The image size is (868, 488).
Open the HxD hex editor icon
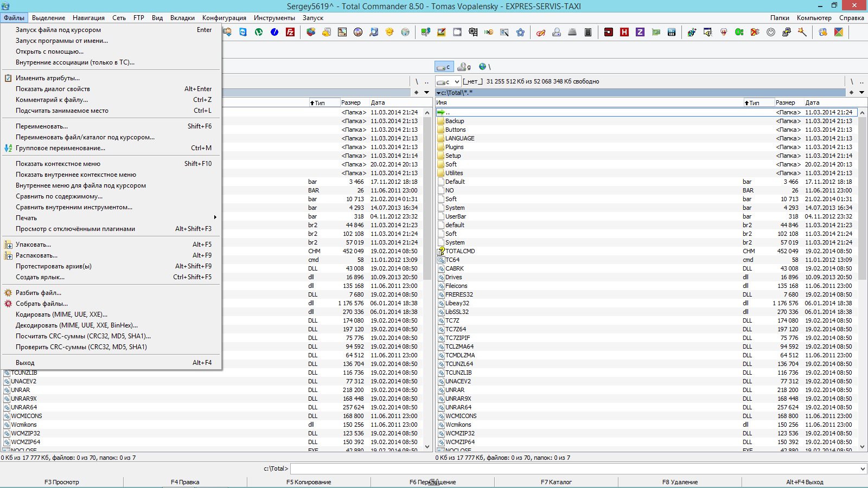click(488, 32)
